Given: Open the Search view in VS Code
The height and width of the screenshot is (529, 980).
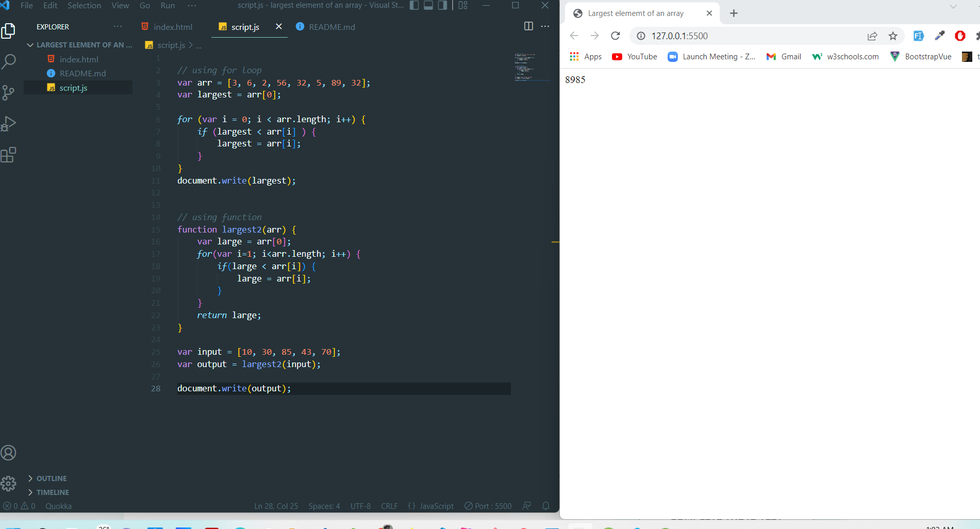Looking at the screenshot, I should tap(9, 61).
